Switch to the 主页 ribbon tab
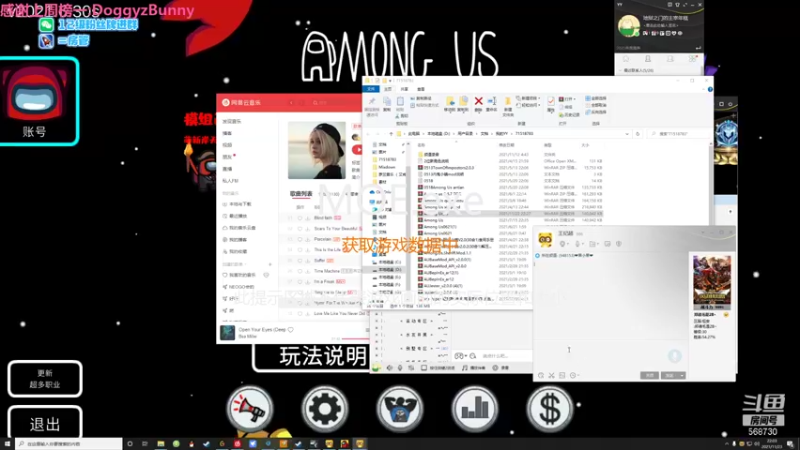This screenshot has width=800, height=450. [388, 89]
